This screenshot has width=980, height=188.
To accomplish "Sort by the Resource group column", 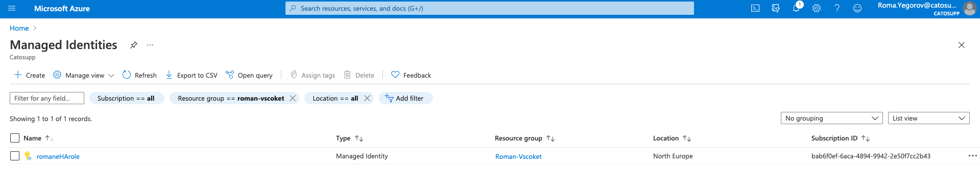I will [x=524, y=138].
